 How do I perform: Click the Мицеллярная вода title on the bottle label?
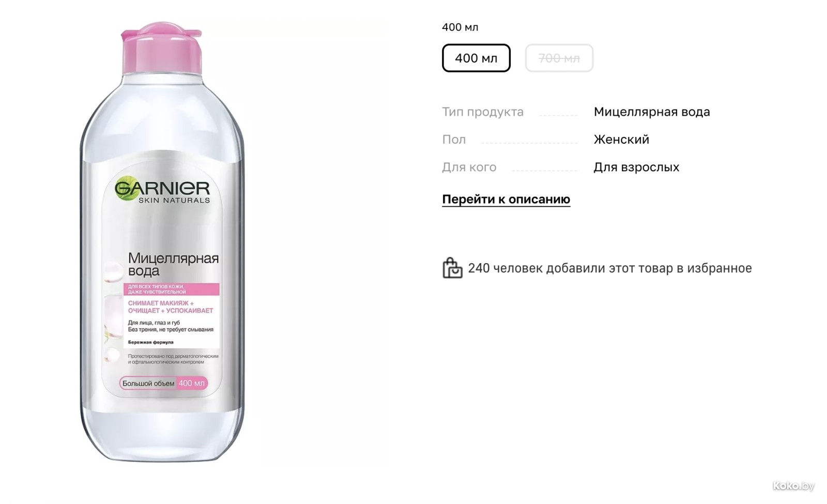(173, 264)
